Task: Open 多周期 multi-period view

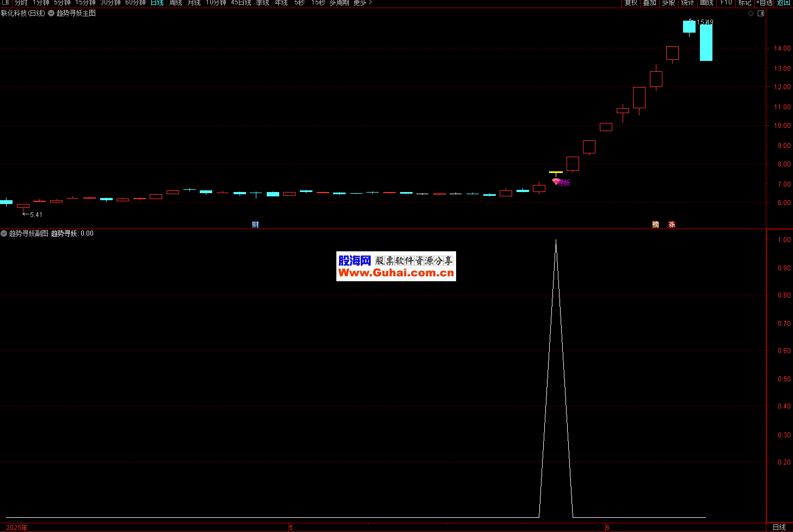Action: pyautogui.click(x=339, y=3)
